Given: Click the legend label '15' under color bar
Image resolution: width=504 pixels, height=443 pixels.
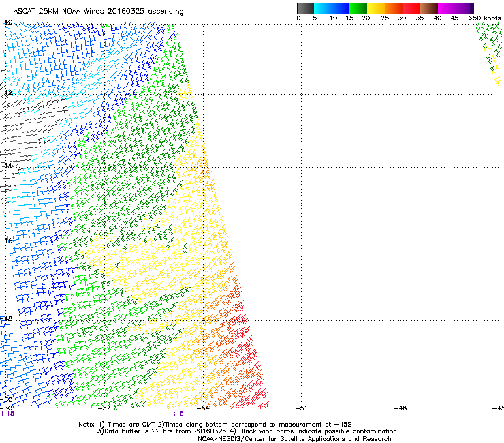Looking at the screenshot, I should 349,18.
